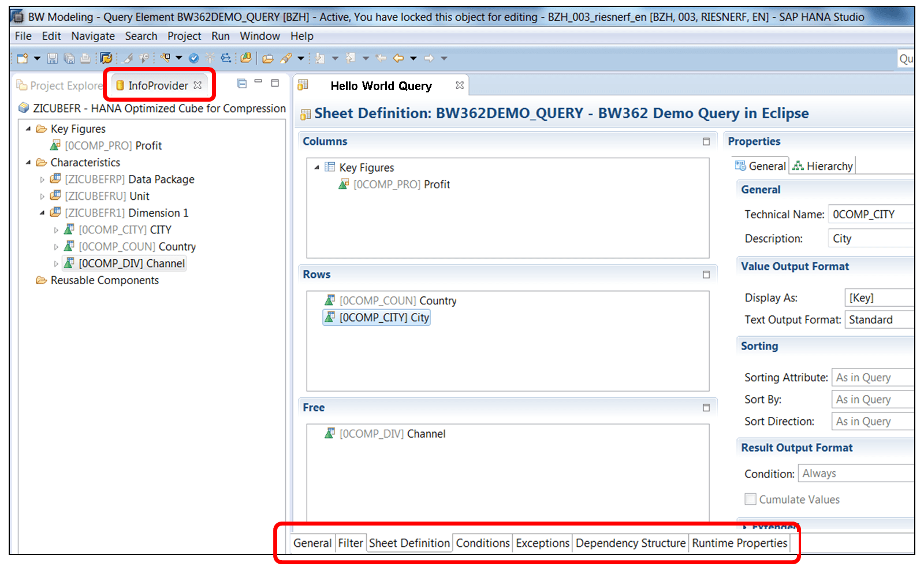This screenshot has width=924, height=570.
Task: Close the Hello World Query editor tab
Action: pos(460,85)
